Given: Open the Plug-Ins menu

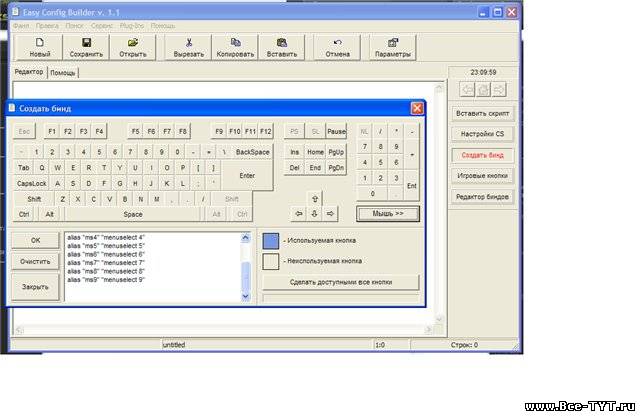Looking at the screenshot, I should [132, 26].
